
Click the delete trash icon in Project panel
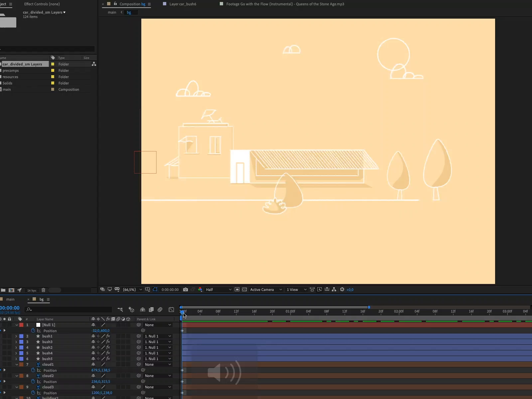click(43, 290)
